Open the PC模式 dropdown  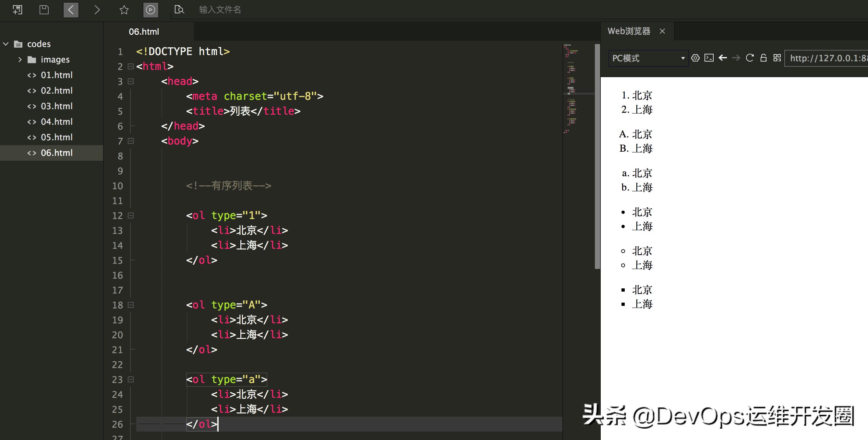pos(648,58)
